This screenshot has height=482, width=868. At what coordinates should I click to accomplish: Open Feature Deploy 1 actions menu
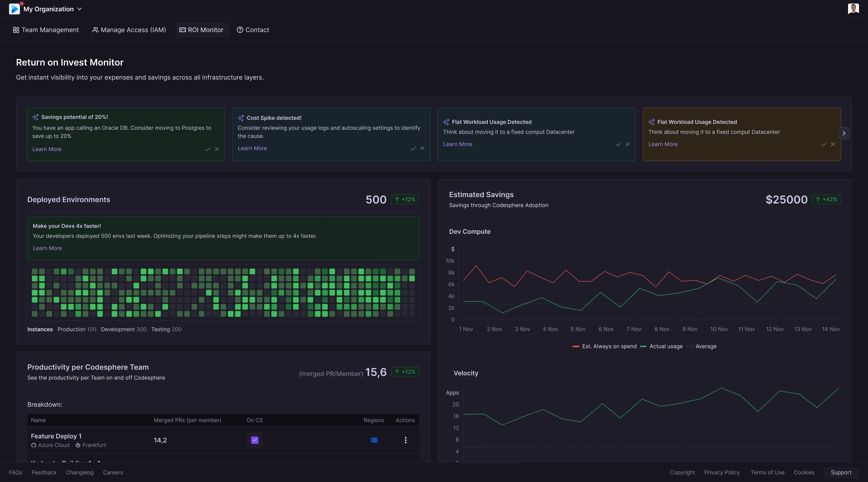coord(406,440)
